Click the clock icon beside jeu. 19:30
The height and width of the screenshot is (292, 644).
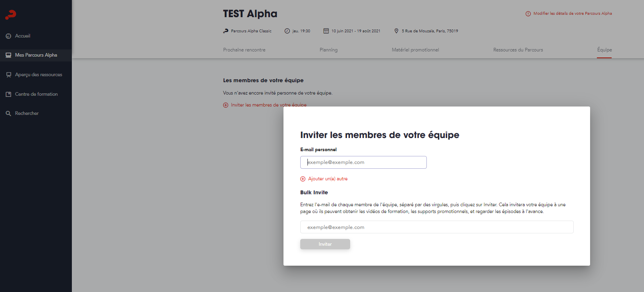pyautogui.click(x=287, y=31)
